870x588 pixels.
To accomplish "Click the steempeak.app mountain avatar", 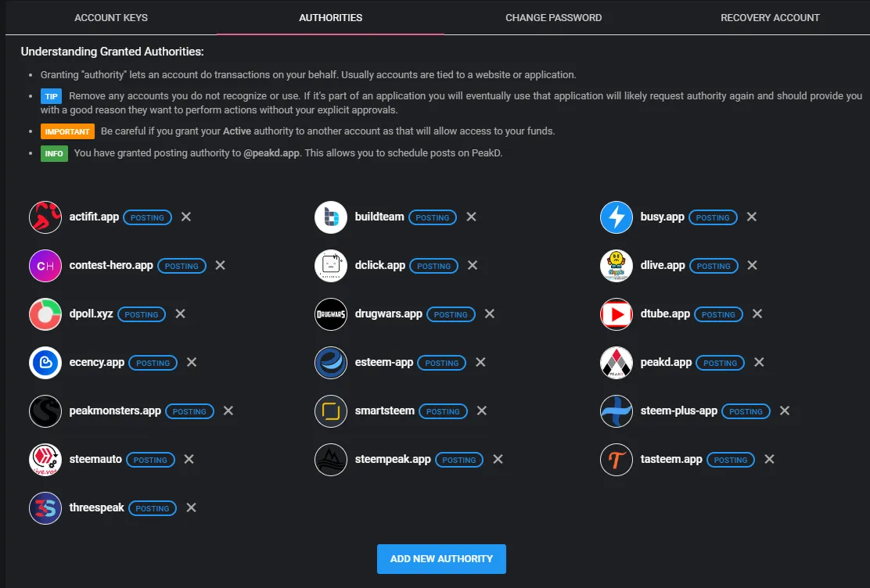I will coord(331,459).
